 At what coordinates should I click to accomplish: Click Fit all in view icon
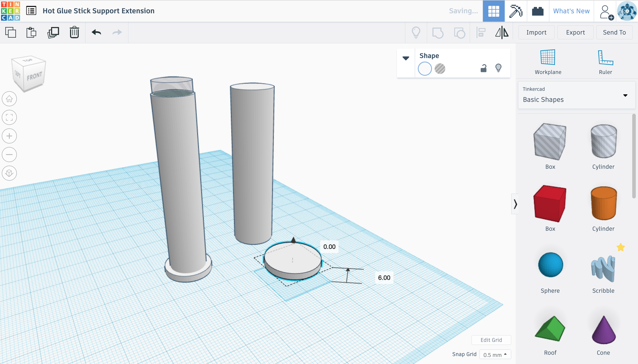pyautogui.click(x=9, y=117)
